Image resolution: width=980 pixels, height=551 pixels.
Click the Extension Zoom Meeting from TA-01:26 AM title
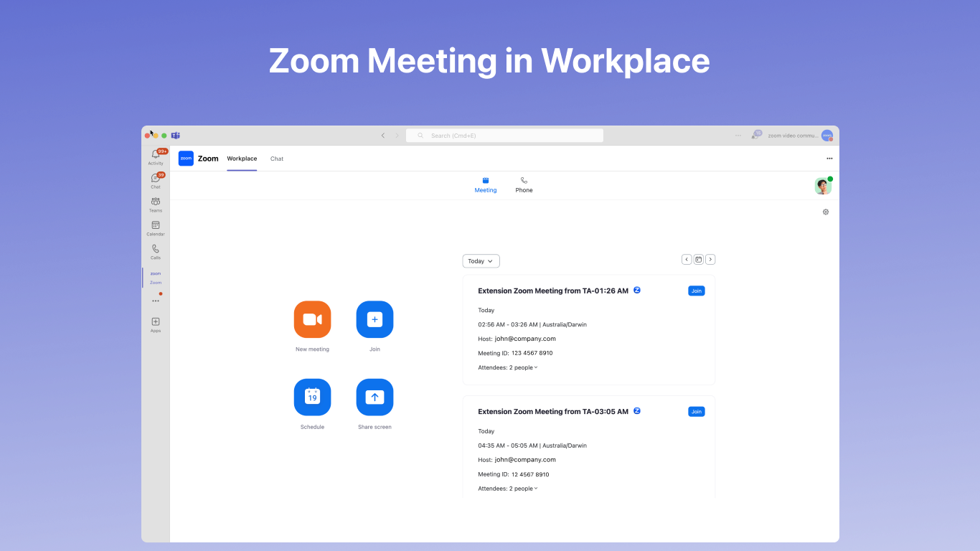[553, 291]
